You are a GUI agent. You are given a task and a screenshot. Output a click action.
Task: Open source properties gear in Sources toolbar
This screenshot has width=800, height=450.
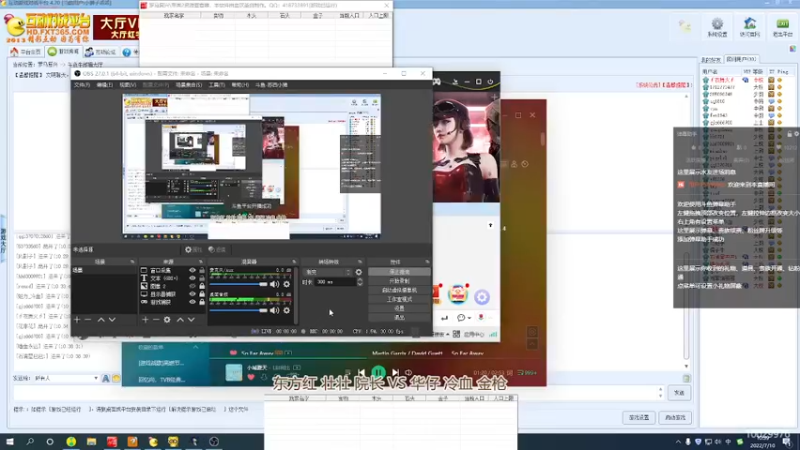(167, 319)
